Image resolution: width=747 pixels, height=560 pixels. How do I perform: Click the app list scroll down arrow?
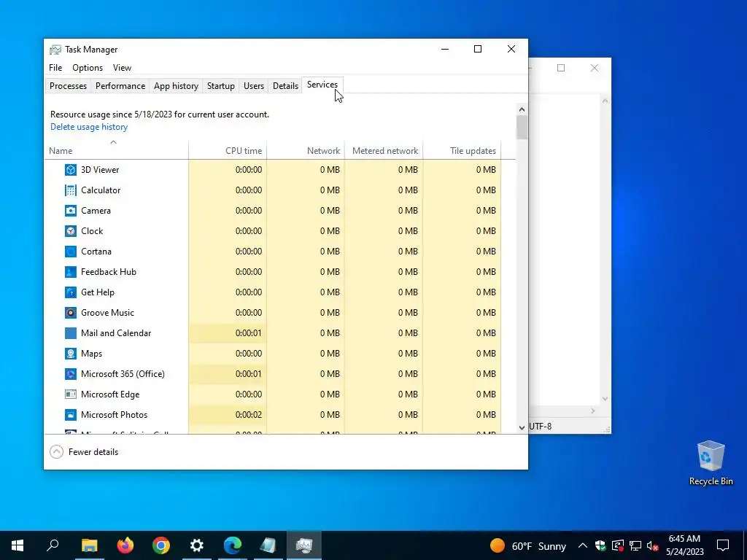(x=522, y=427)
